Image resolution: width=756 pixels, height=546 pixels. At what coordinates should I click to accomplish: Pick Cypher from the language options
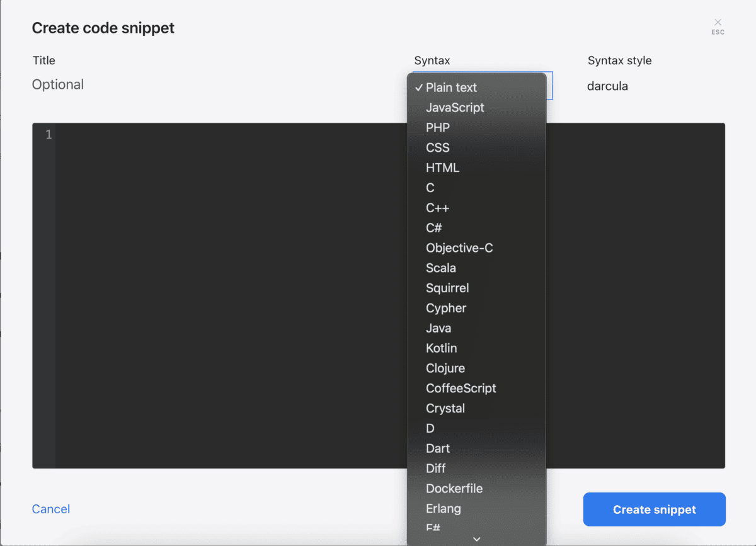click(x=445, y=308)
